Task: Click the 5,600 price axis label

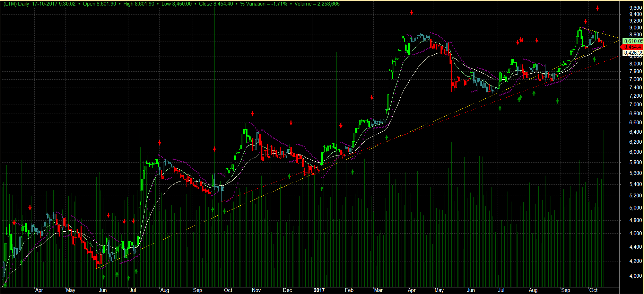Action: point(635,173)
